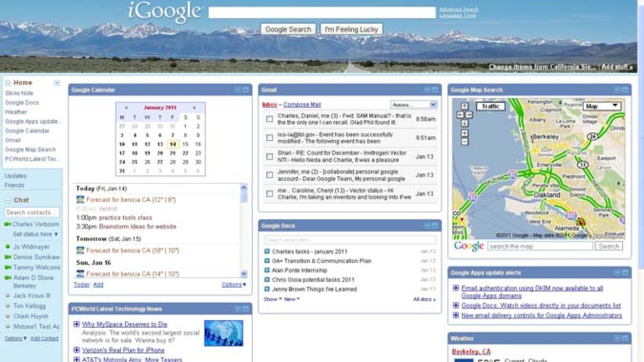
Task: Open the Gmail gadget menu icon
Action: click(x=427, y=90)
